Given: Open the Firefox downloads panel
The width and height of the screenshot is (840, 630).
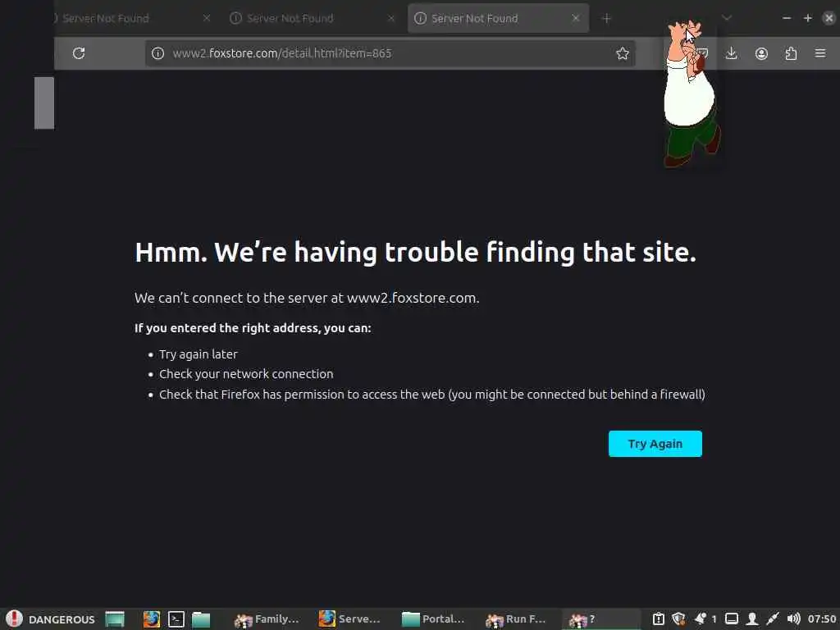Looking at the screenshot, I should (x=731, y=53).
